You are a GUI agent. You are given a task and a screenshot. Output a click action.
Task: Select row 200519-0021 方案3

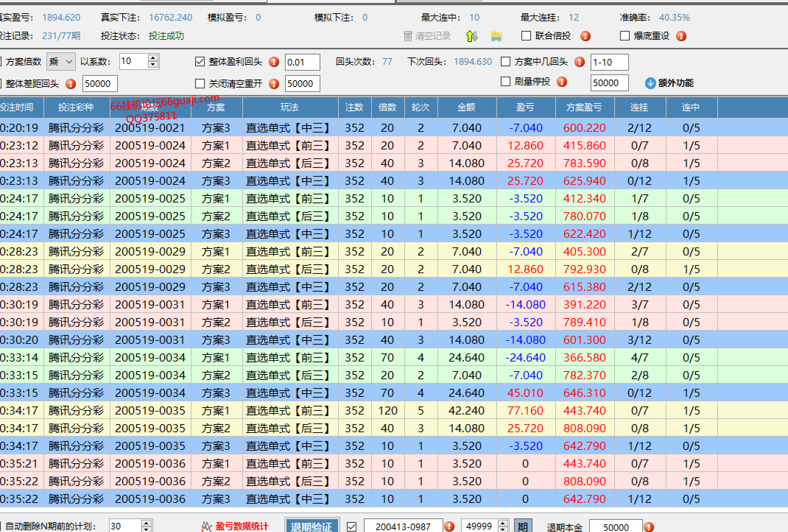click(394, 128)
